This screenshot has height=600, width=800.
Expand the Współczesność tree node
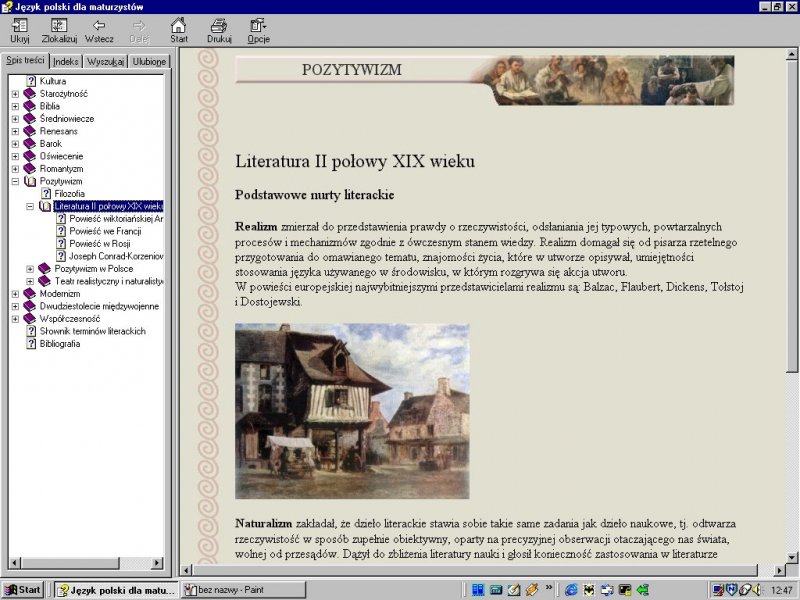(x=15, y=319)
